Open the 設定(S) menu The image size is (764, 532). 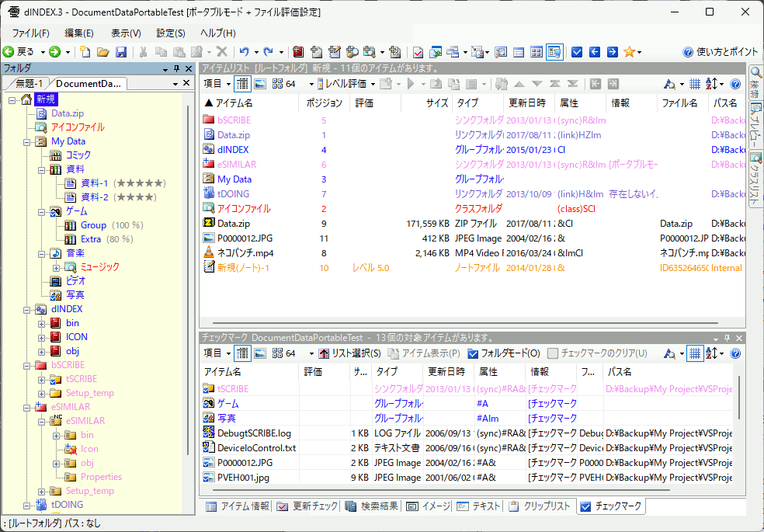point(171,33)
